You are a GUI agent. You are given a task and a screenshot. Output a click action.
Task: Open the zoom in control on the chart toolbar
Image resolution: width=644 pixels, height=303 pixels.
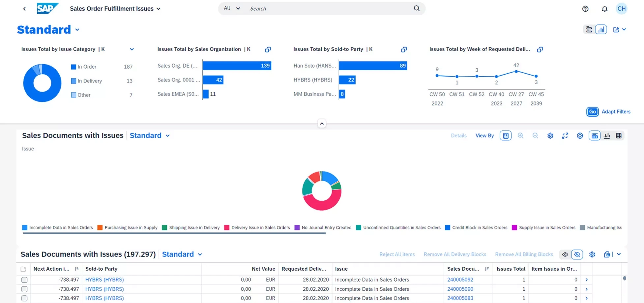coord(521,135)
